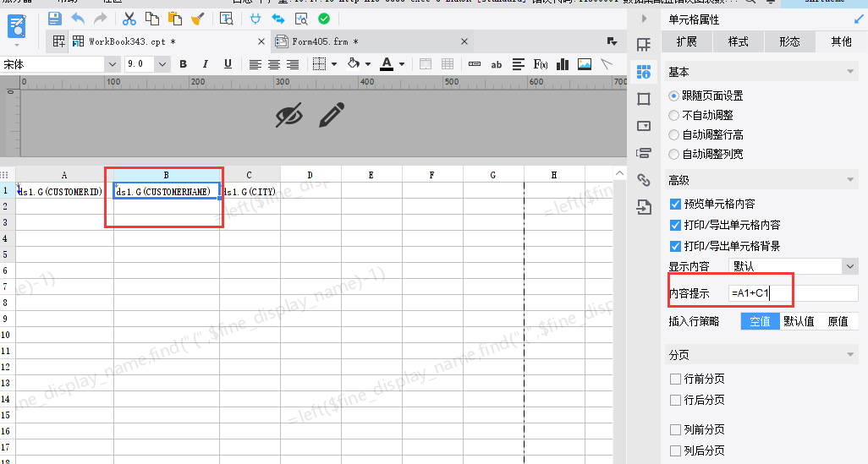Viewport: 868px width, 464px height.
Task: Toggle bold formatting
Action: (184, 64)
